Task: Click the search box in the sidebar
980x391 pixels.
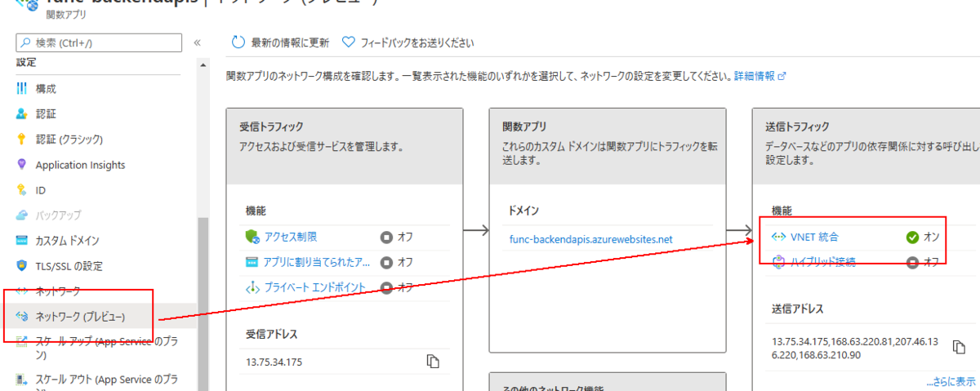Action: (x=100, y=42)
